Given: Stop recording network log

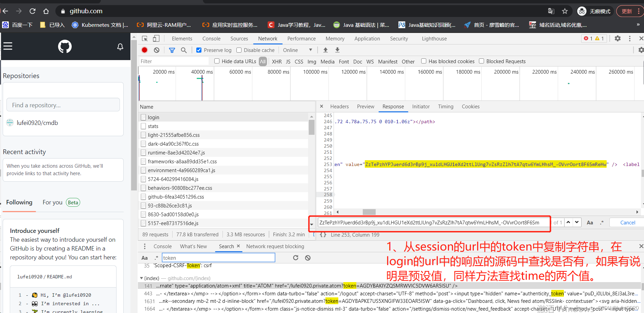Looking at the screenshot, I should 145,50.
